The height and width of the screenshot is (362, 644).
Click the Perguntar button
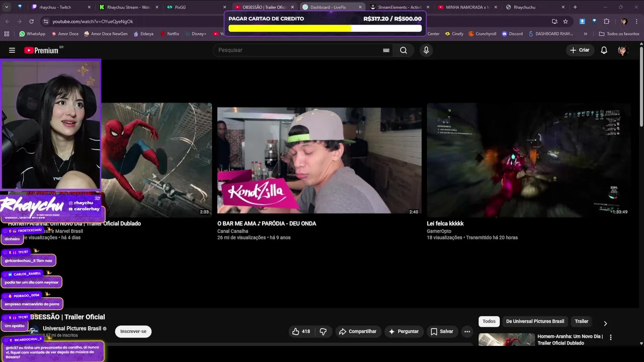coord(403,331)
